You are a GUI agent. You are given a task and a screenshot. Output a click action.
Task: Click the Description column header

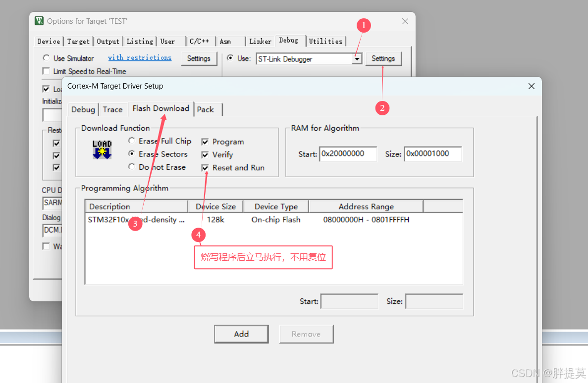[137, 206]
